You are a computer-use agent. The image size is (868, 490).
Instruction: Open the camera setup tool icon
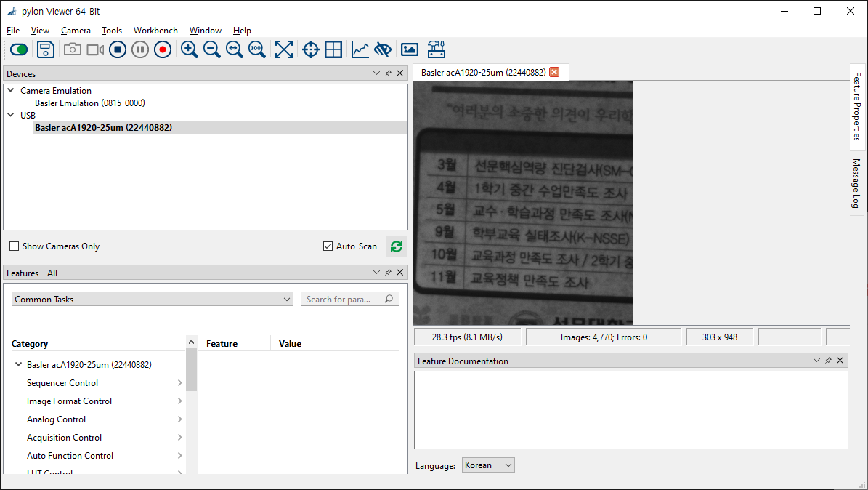click(437, 49)
